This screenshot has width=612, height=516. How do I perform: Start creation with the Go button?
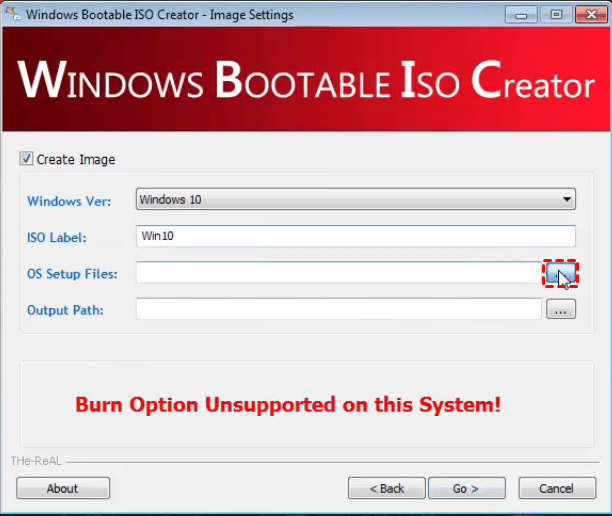[x=466, y=488]
